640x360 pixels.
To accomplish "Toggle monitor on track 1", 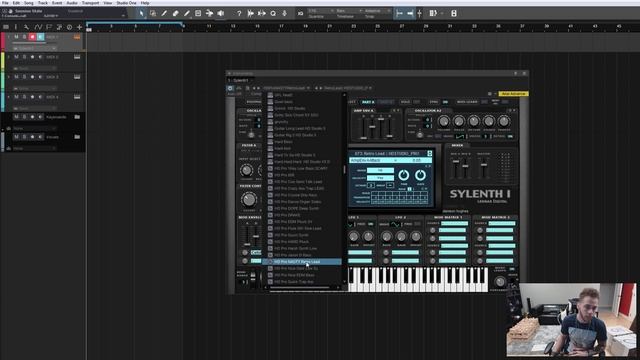I will [40, 37].
